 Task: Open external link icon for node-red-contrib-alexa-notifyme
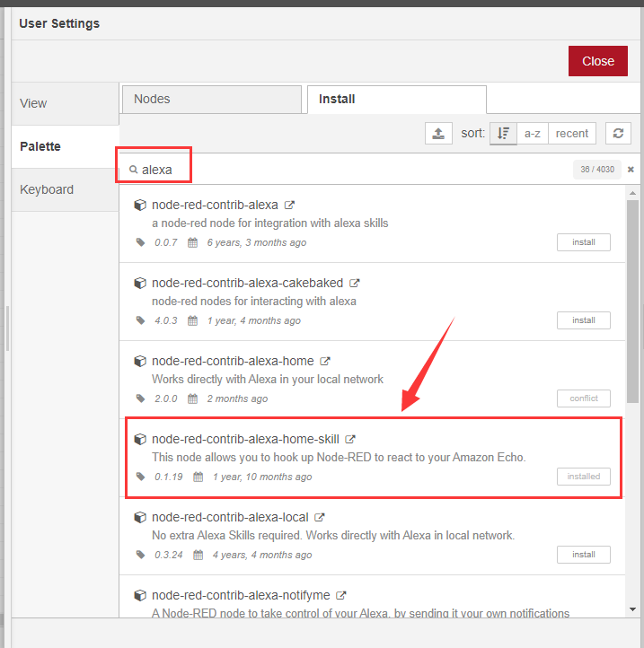click(x=341, y=595)
